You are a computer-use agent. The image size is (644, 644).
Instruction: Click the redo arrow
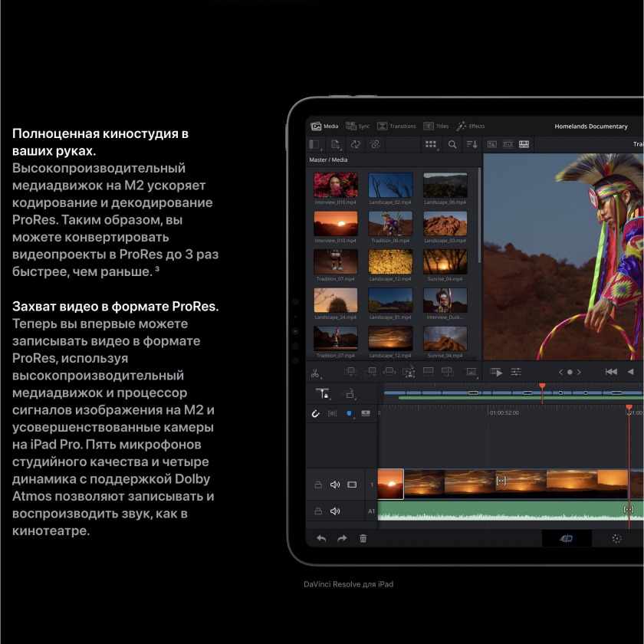(342, 538)
